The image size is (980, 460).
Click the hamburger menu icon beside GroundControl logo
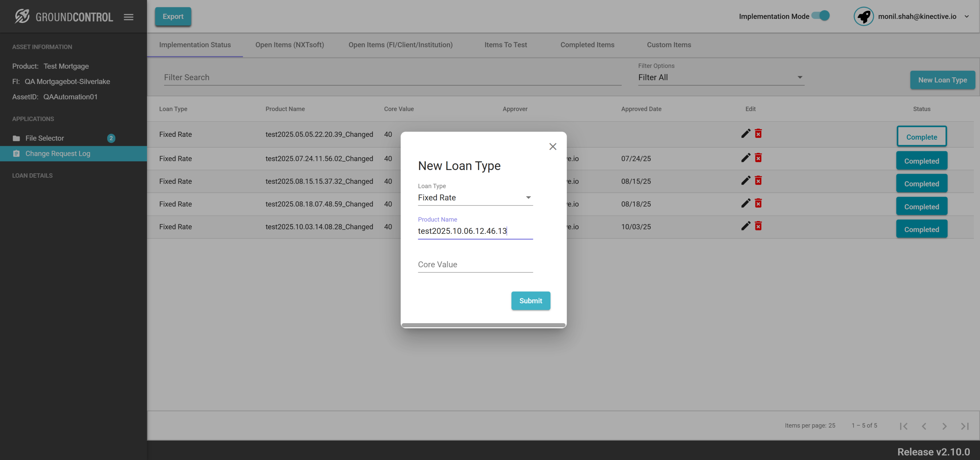[129, 17]
